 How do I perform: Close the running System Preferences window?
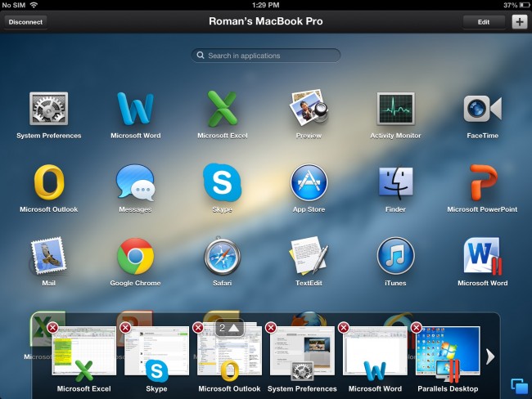click(x=271, y=328)
